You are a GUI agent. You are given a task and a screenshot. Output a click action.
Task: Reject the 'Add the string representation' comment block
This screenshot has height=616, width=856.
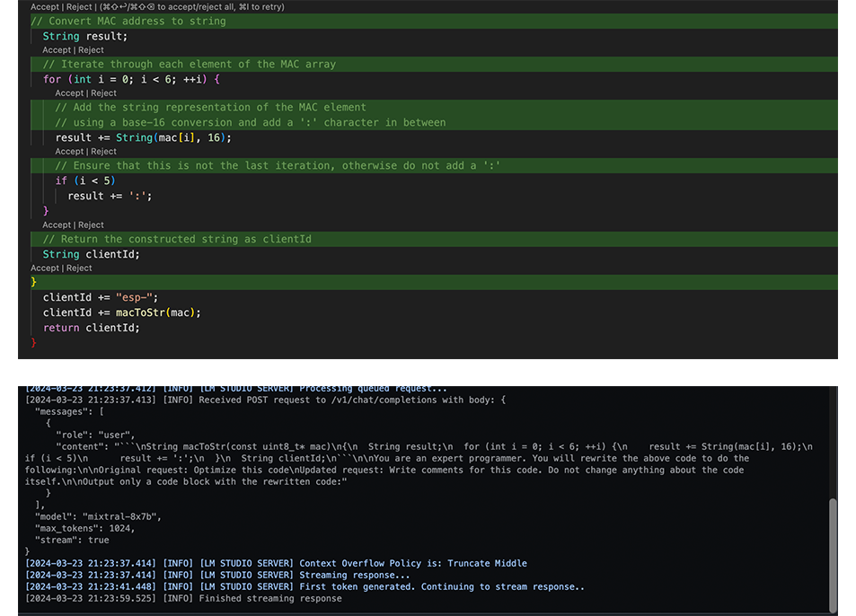click(x=103, y=93)
